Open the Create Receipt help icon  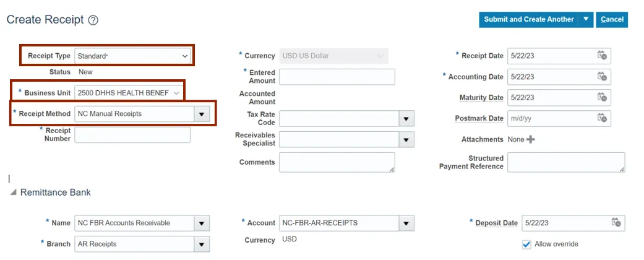(x=93, y=20)
